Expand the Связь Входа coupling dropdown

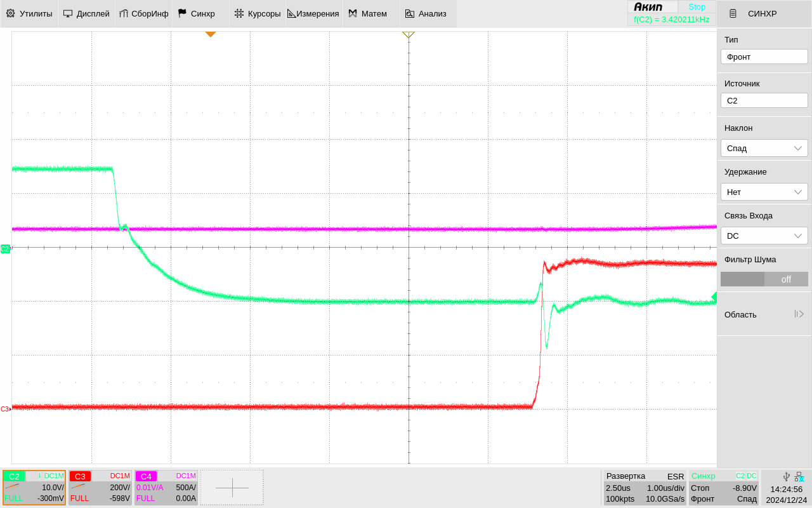[764, 236]
